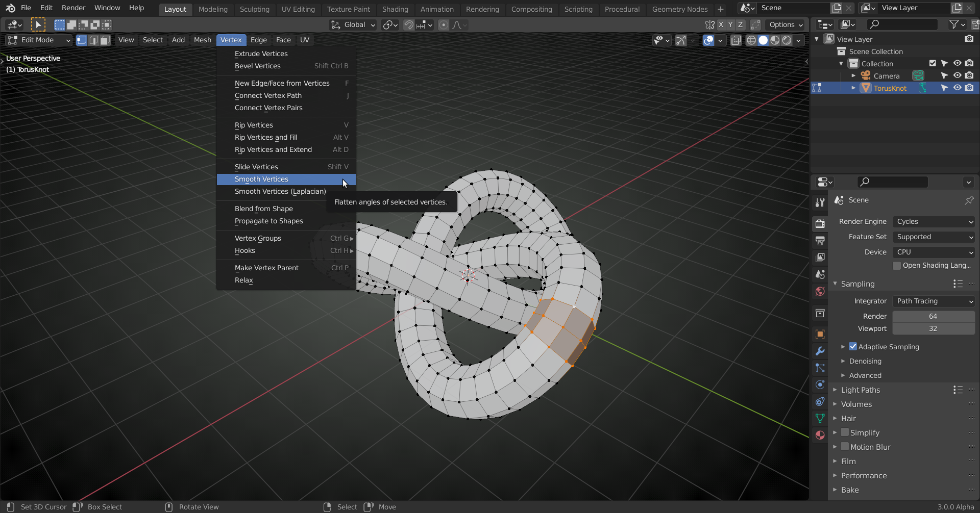Open the Output properties printer tab
Viewport: 980px width, 513px height.
click(x=820, y=240)
